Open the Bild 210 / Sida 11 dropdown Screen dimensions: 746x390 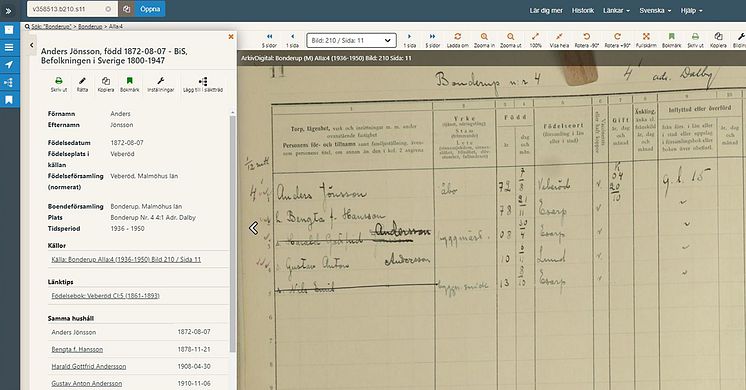point(352,40)
